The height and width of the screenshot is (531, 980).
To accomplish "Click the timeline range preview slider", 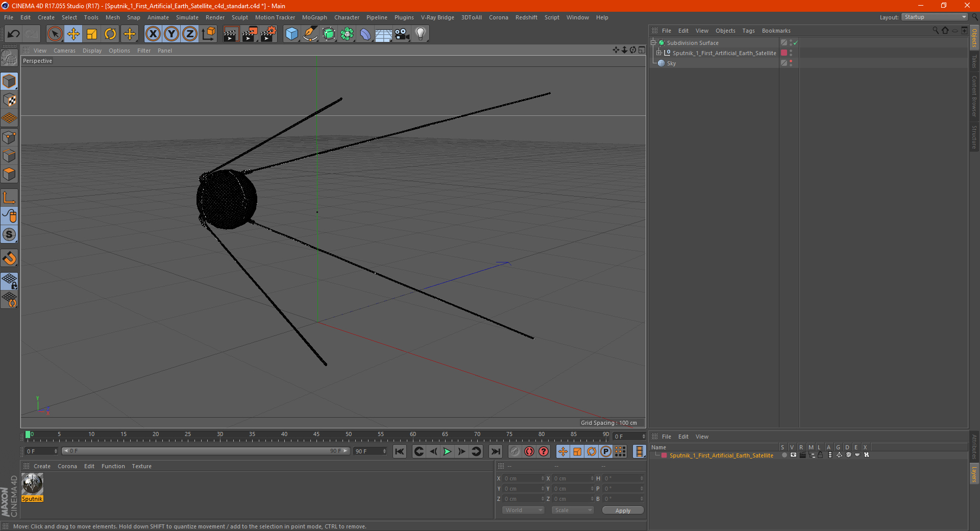I will [205, 451].
